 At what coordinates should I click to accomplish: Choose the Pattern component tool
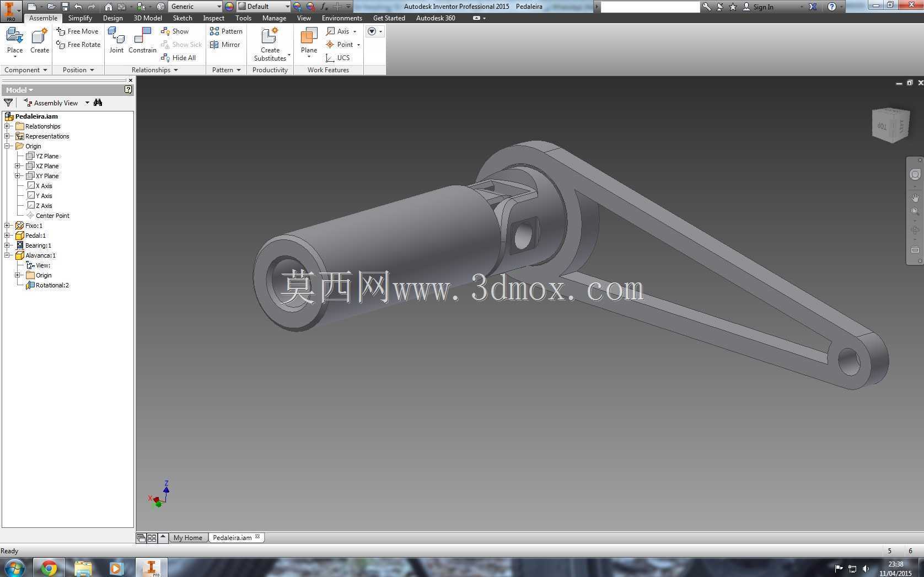tap(226, 31)
